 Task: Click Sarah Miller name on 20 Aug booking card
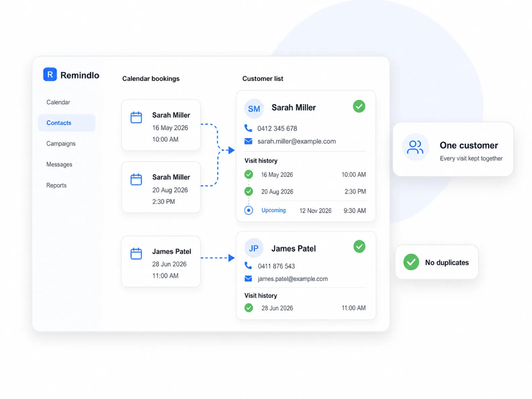171,177
